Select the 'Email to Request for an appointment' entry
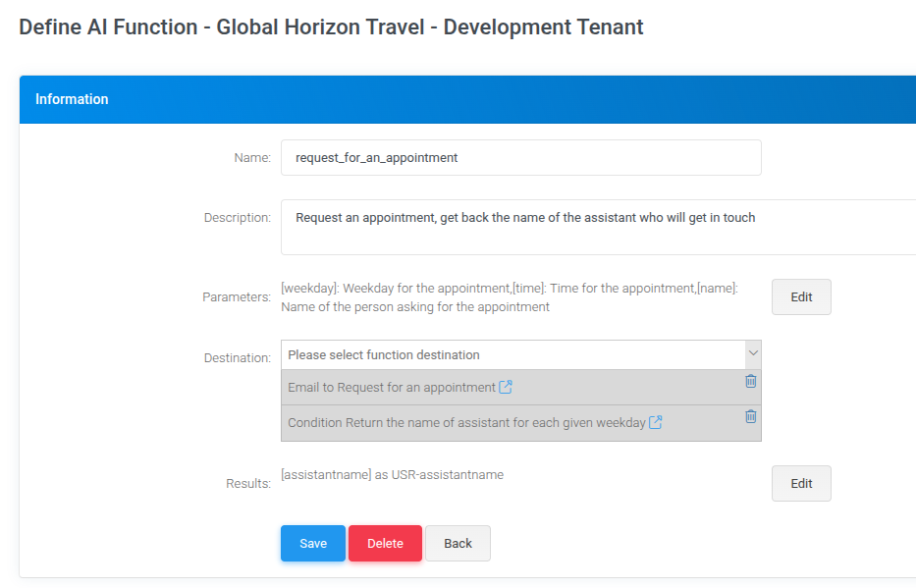 (x=391, y=388)
